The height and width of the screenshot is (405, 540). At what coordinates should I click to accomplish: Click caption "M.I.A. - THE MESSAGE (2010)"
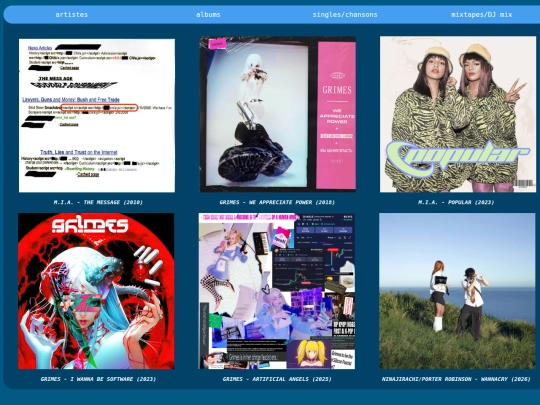pyautogui.click(x=98, y=202)
